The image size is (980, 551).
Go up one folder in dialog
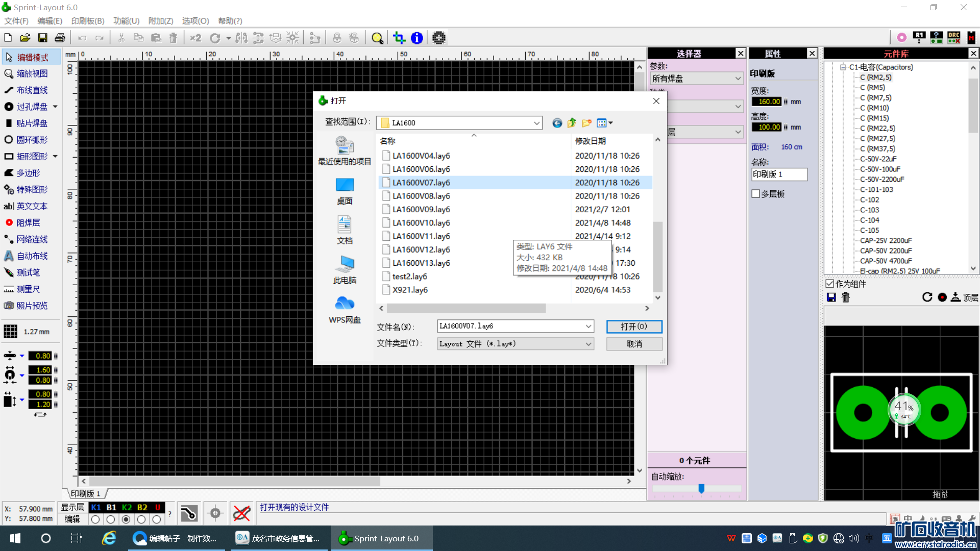(x=572, y=123)
